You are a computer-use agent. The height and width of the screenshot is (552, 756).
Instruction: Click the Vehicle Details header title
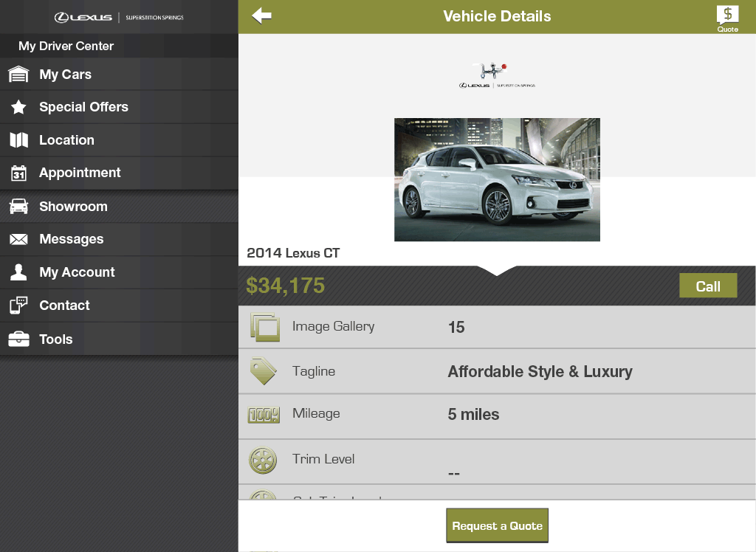497,16
